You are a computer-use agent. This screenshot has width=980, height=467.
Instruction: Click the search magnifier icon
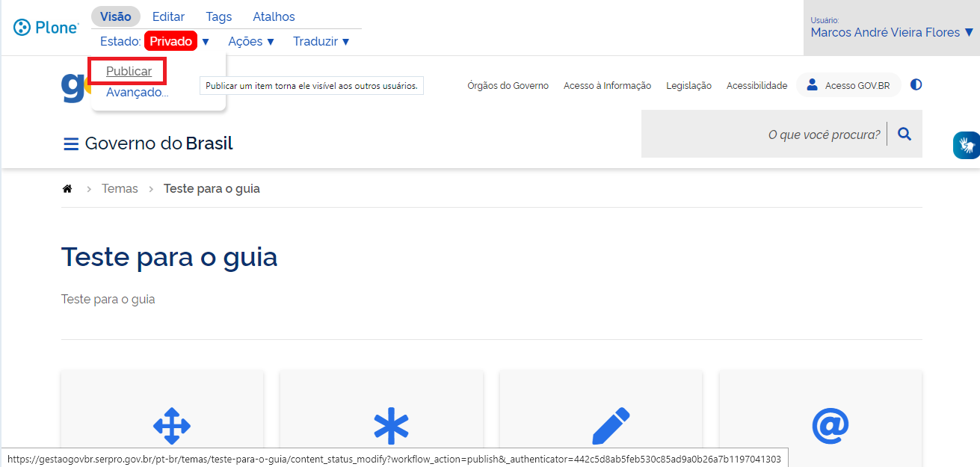coord(905,134)
